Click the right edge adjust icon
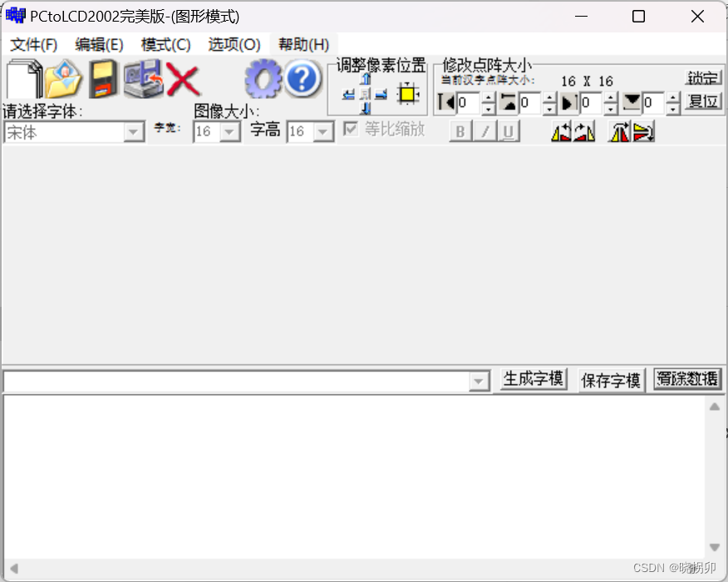728x582 pixels. (569, 102)
